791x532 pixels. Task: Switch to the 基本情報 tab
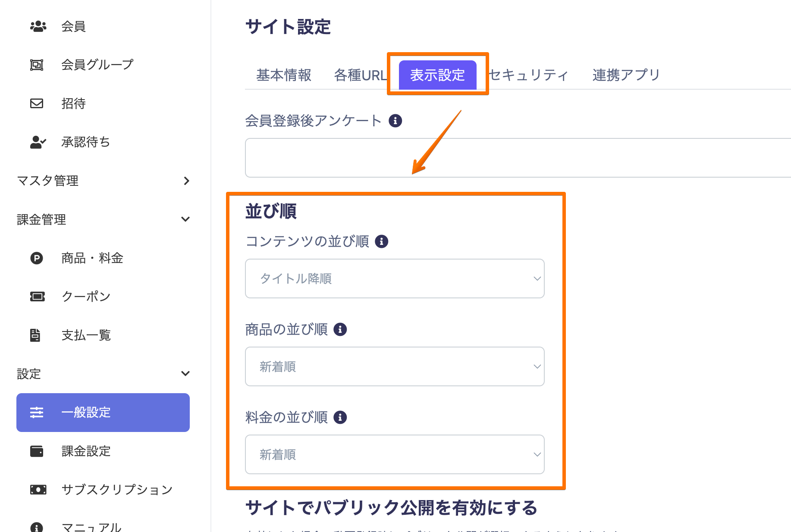click(283, 75)
